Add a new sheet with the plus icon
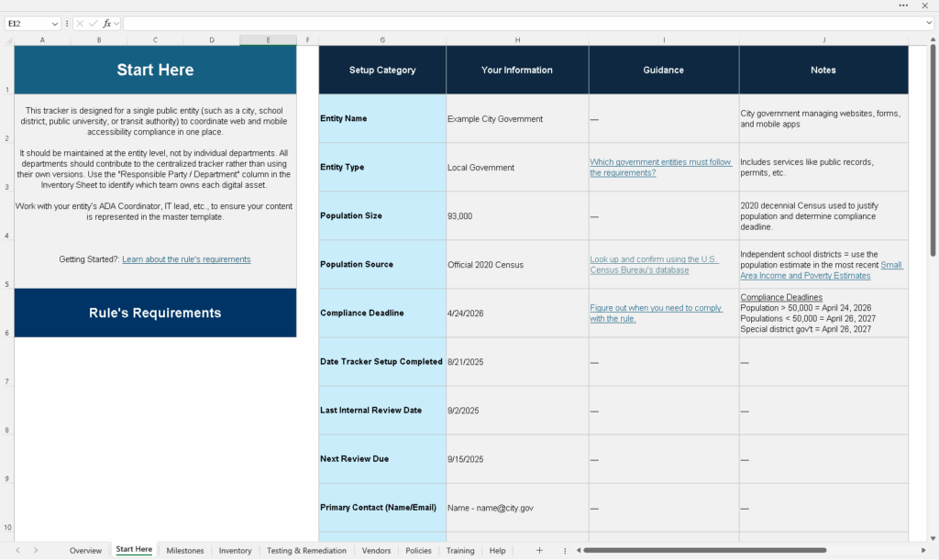939x560 pixels. tap(539, 550)
